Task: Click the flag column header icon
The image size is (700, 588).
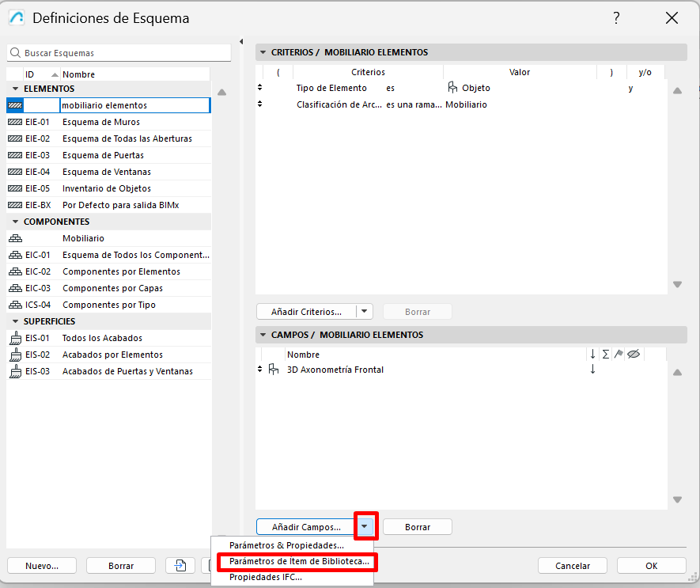Action: pyautogui.click(x=619, y=355)
